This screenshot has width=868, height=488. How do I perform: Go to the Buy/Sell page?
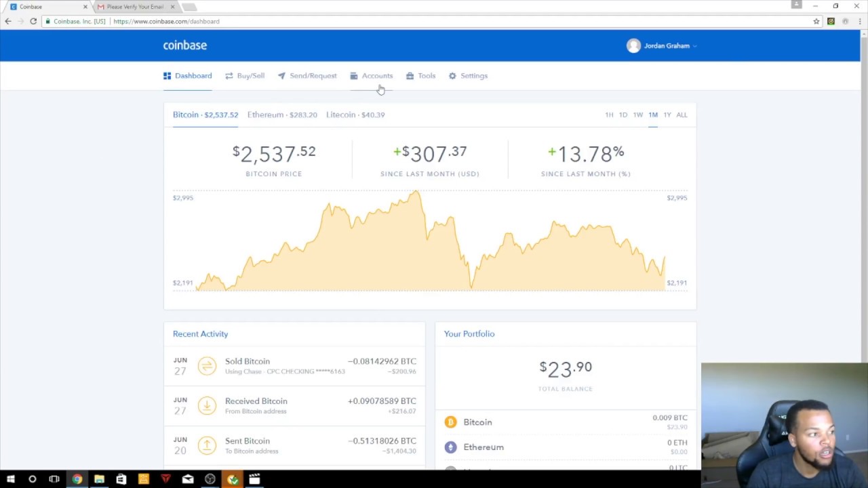tap(245, 76)
